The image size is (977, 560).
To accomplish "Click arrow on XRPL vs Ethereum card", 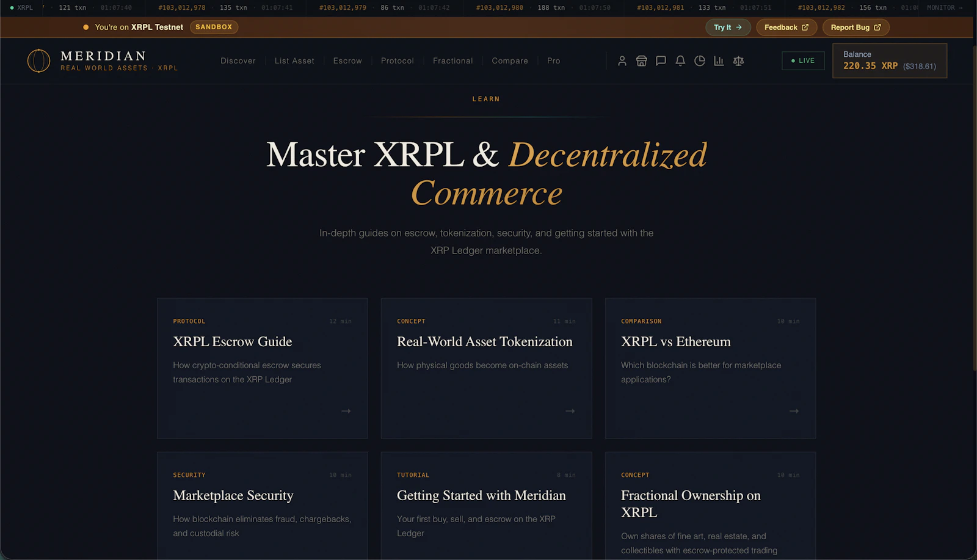I will [x=794, y=411].
